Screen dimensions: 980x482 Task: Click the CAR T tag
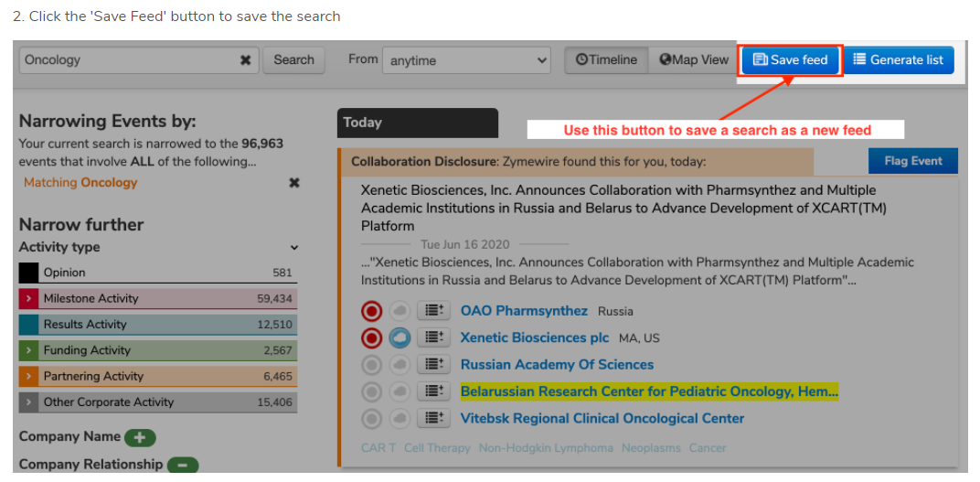click(378, 448)
